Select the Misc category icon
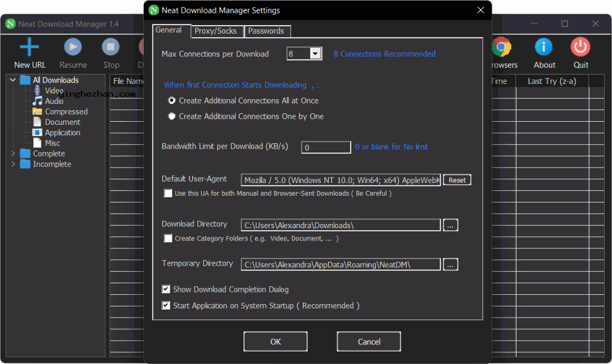Image resolution: width=612 pixels, height=364 pixels. pyautogui.click(x=37, y=143)
